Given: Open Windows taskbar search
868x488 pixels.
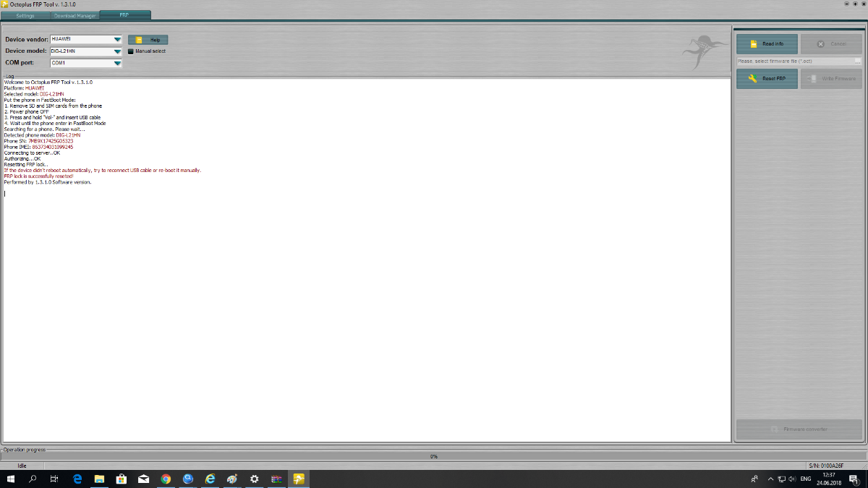Looking at the screenshot, I should (33, 479).
